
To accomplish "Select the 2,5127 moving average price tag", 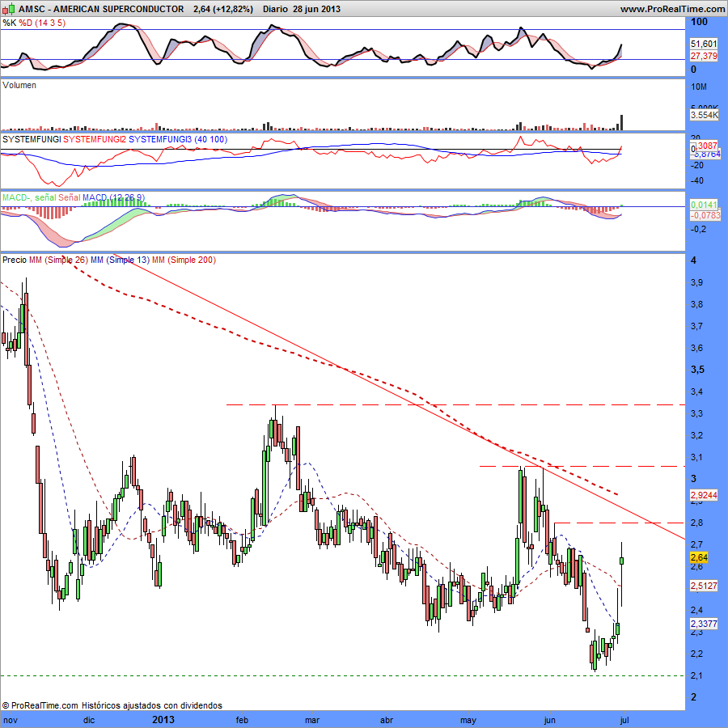I will coord(704,586).
